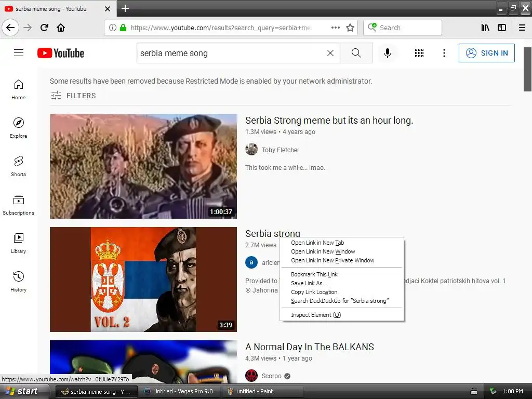Open the Firefox hamburger menu
Viewport: 532px width, 399px height.
[x=522, y=28]
